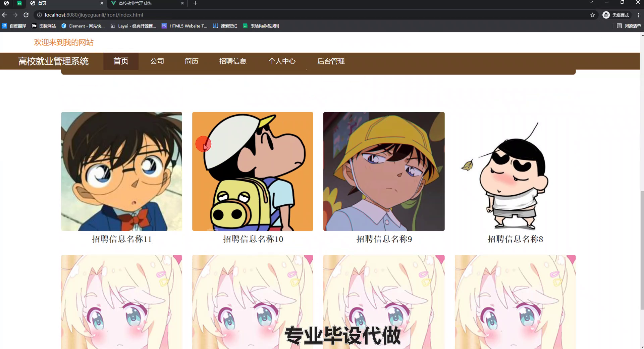Open the 个人中心 navigation menu item

point(282,61)
